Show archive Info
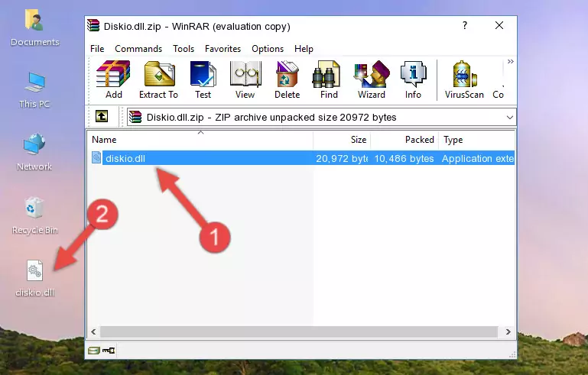 click(413, 79)
